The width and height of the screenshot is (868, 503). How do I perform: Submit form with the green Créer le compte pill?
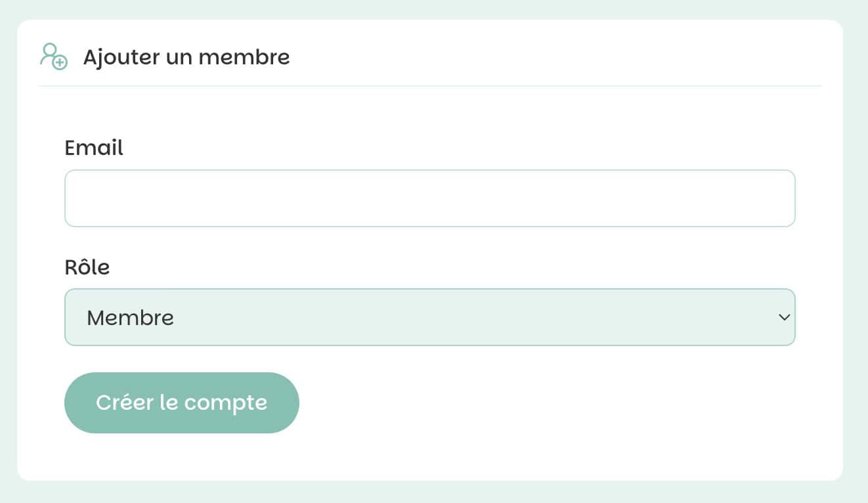tap(182, 403)
